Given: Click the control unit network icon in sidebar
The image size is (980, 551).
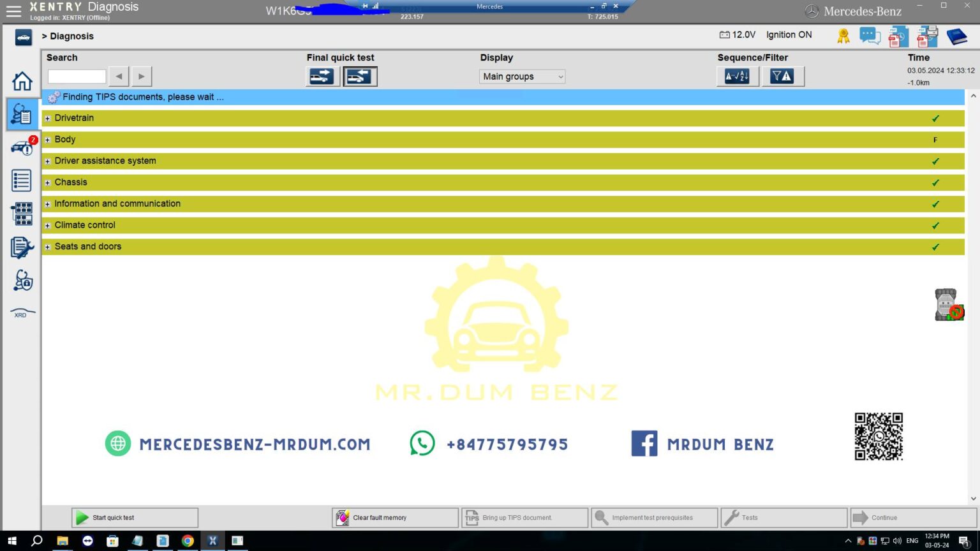Looking at the screenshot, I should click(22, 214).
